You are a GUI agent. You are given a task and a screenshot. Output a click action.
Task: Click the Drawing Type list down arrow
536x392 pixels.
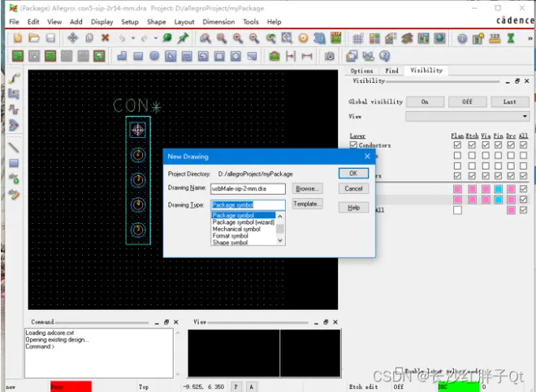(x=280, y=240)
